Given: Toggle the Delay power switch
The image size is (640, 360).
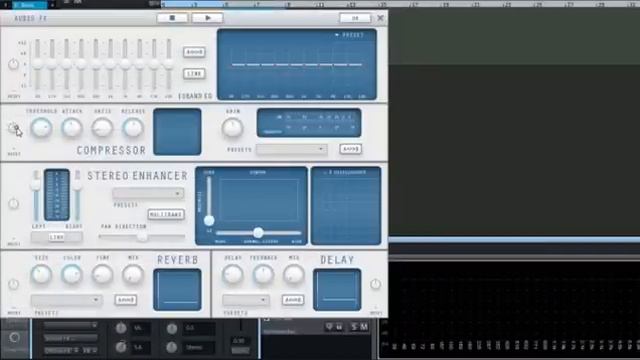Looking at the screenshot, I should (376, 284).
